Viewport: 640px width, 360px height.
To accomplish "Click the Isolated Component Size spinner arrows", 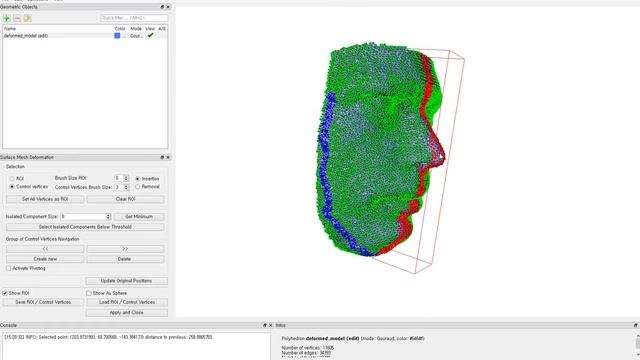I will point(108,217).
